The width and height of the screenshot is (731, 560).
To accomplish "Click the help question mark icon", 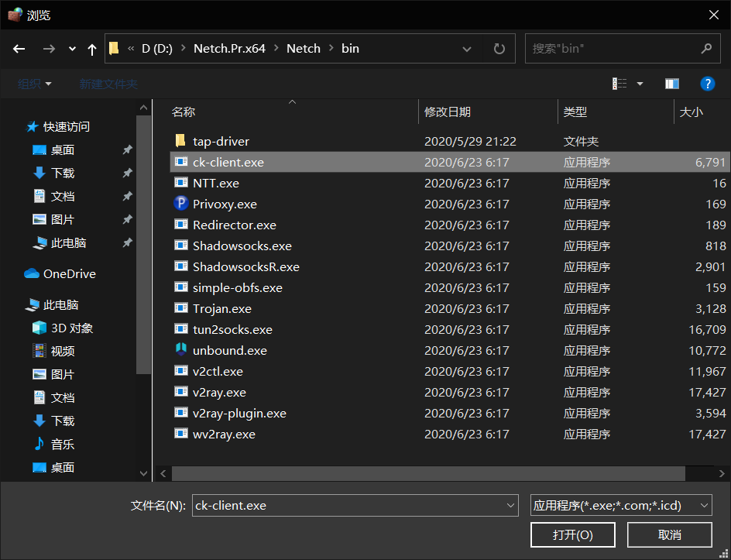I will click(706, 84).
